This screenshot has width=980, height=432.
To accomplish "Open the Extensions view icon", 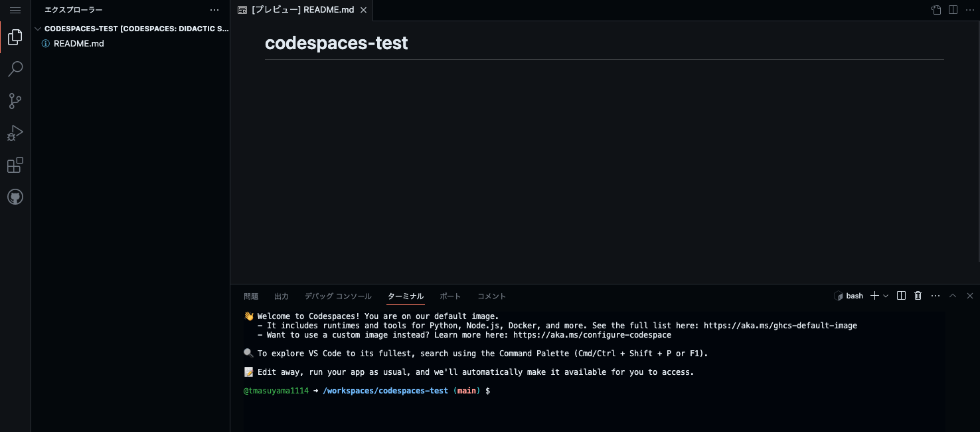I will 15,165.
